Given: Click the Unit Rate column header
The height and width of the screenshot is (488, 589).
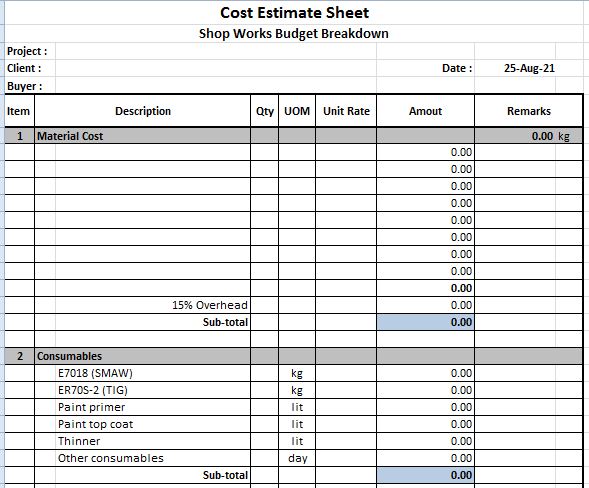Looking at the screenshot, I should click(x=346, y=111).
